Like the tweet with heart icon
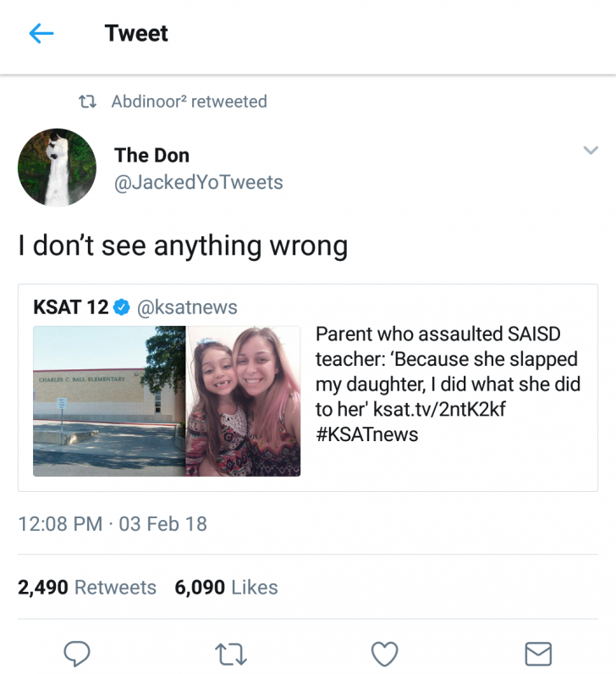Viewport: 616px width, 674px height. tap(385, 653)
